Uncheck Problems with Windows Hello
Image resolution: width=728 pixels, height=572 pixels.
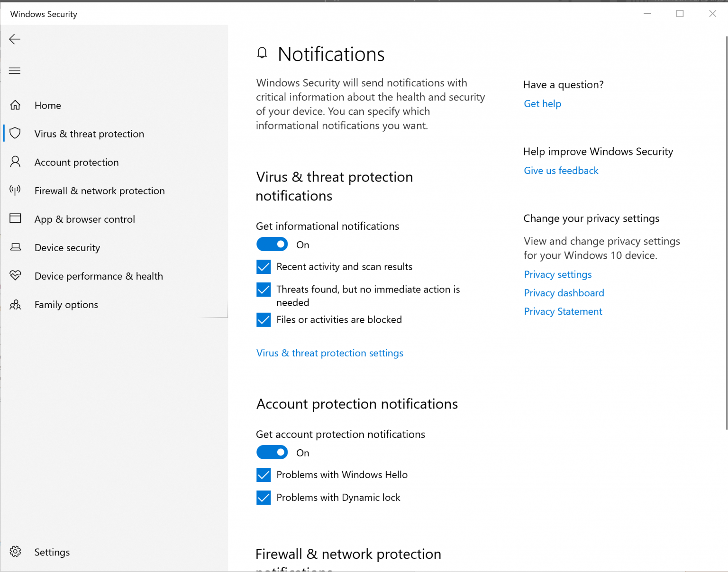click(264, 475)
